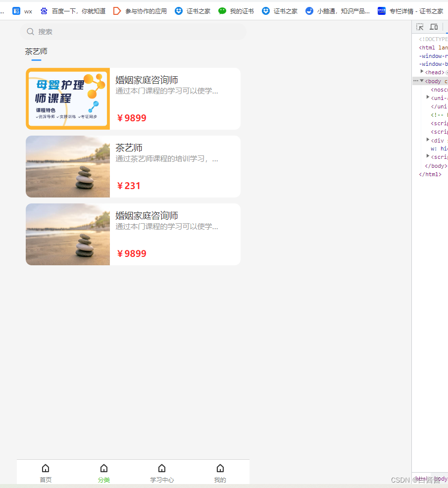This screenshot has width=448, height=488.
Task: Collapse the body element node
Action: pos(423,81)
